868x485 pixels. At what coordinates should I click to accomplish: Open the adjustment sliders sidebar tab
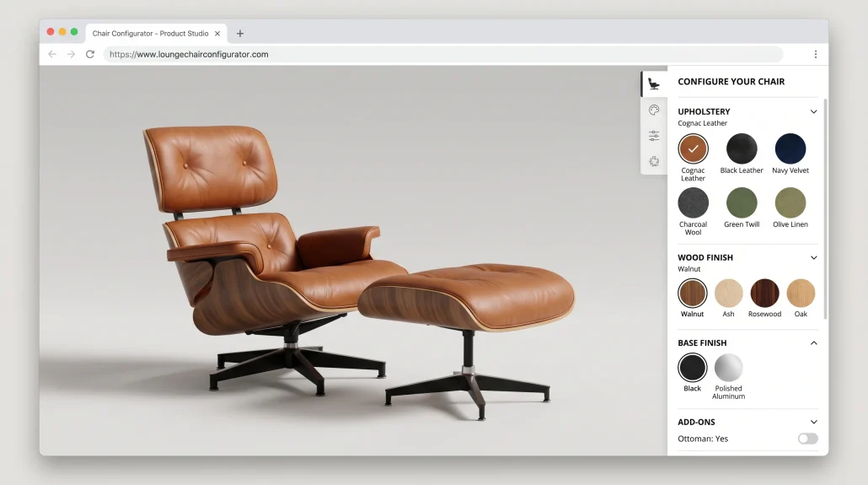tap(654, 136)
